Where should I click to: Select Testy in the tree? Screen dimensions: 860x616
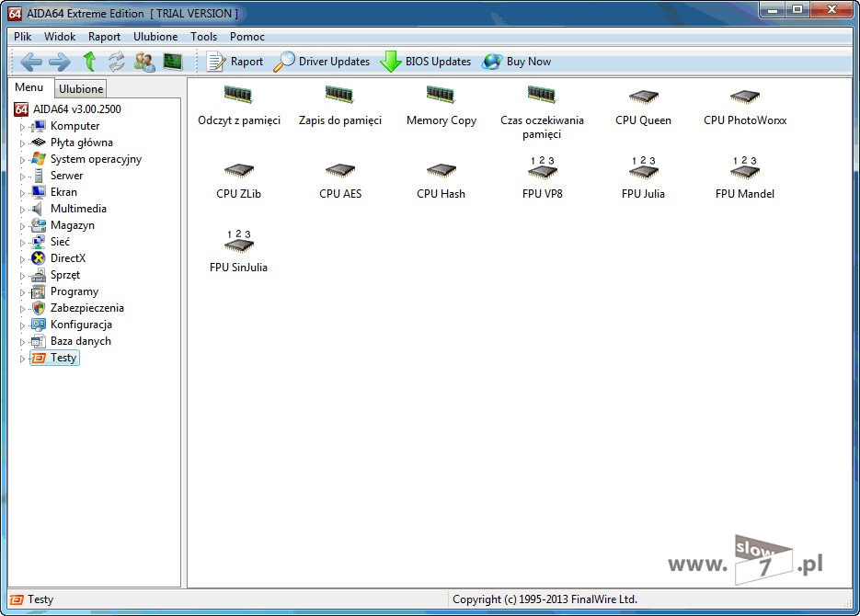pyautogui.click(x=63, y=358)
